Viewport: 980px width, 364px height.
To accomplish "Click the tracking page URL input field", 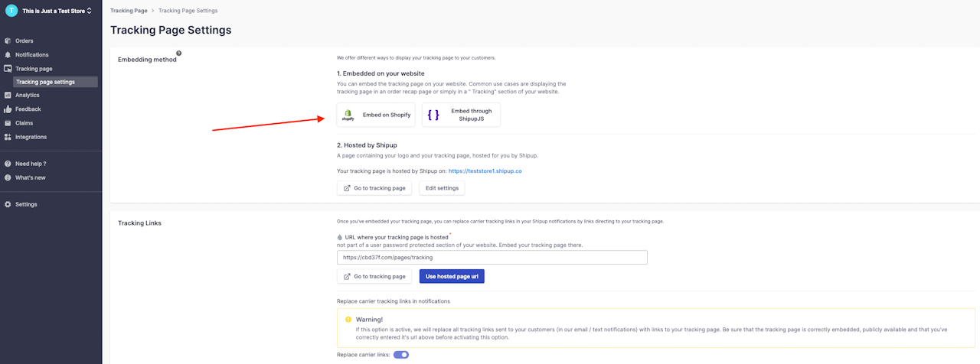I will [492, 258].
